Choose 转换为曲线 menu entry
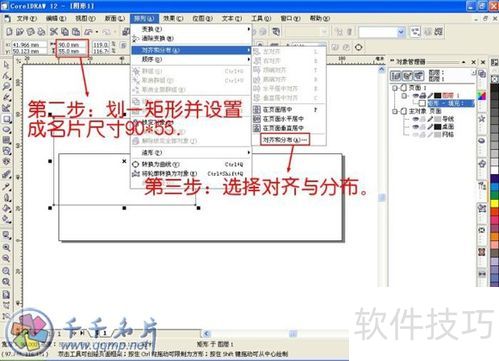499x361 pixels. coord(192,164)
